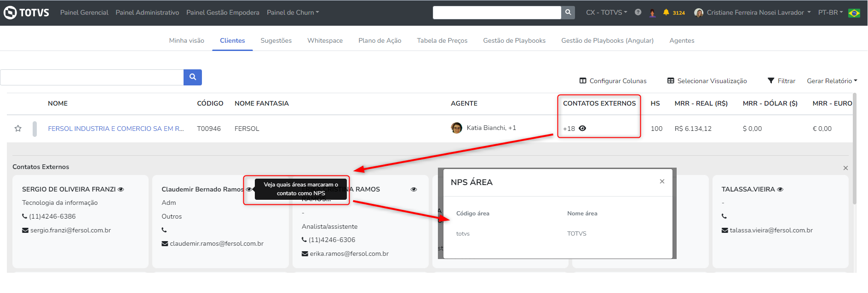This screenshot has height=293, width=868.
Task: Click phone icon in Claudemir Bernado Ramos card
Action: tap(164, 230)
